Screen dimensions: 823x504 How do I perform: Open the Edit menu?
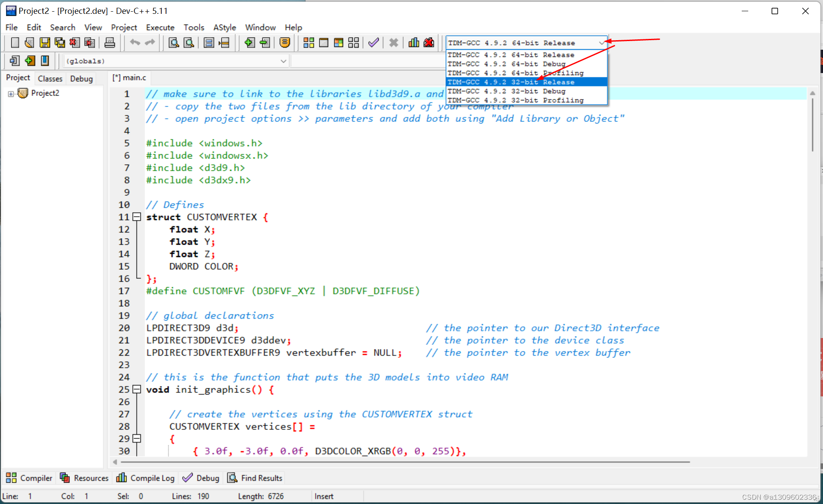34,27
